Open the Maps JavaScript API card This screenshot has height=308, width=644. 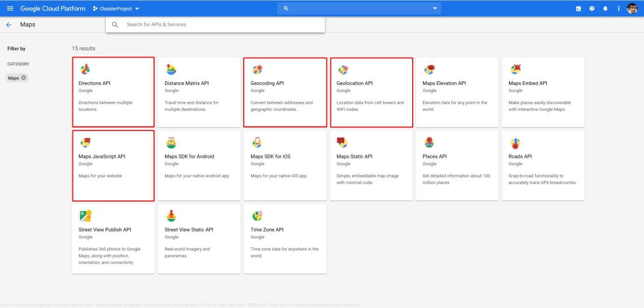(x=113, y=165)
